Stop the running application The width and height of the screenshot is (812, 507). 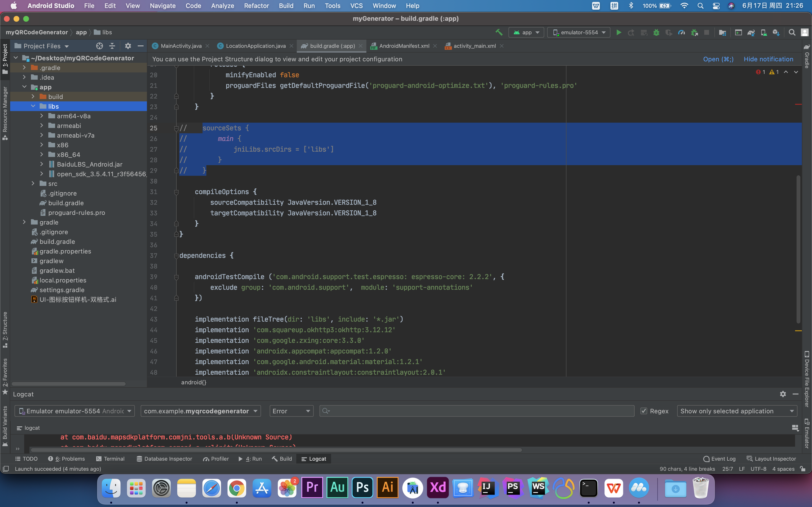point(707,32)
